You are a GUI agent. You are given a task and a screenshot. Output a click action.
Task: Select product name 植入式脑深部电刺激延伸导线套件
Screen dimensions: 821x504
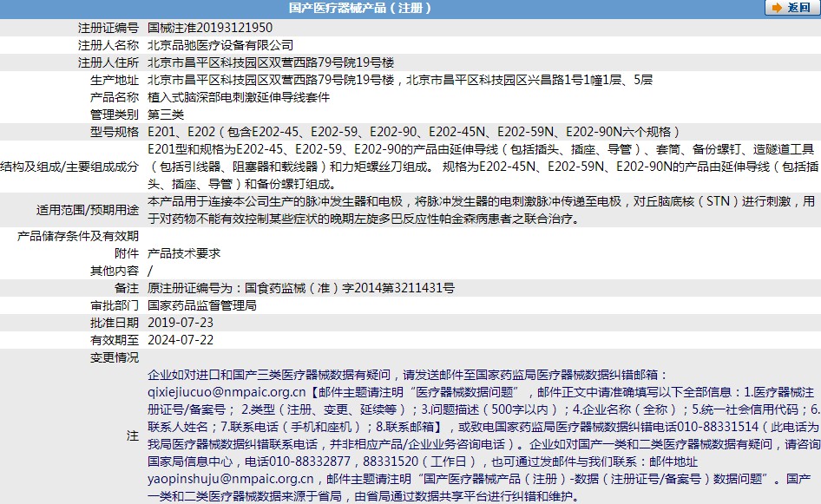[239, 97]
